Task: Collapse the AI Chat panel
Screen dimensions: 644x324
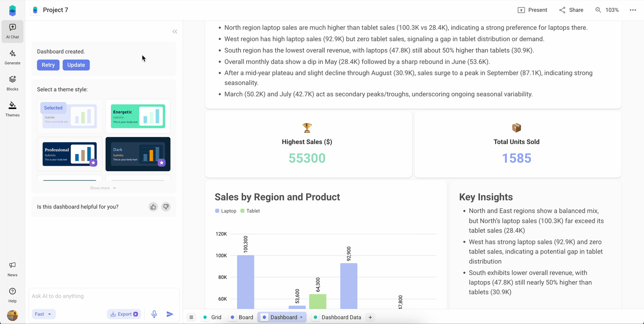Action: pyautogui.click(x=175, y=31)
